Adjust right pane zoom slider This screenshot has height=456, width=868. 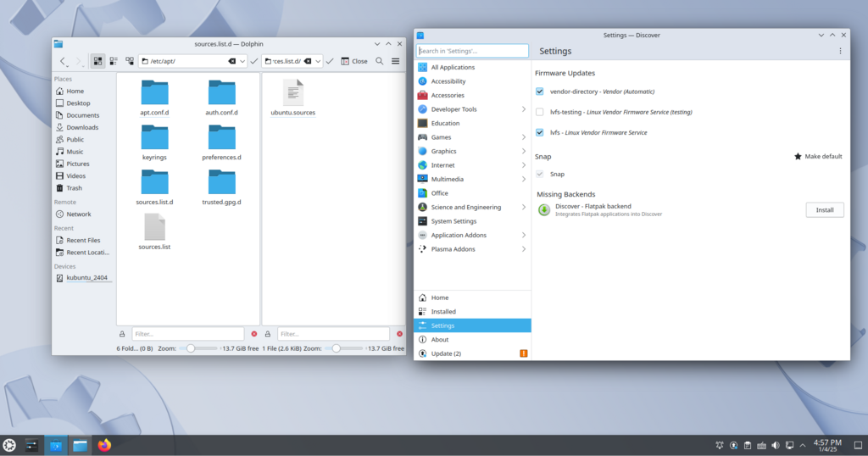344,348
